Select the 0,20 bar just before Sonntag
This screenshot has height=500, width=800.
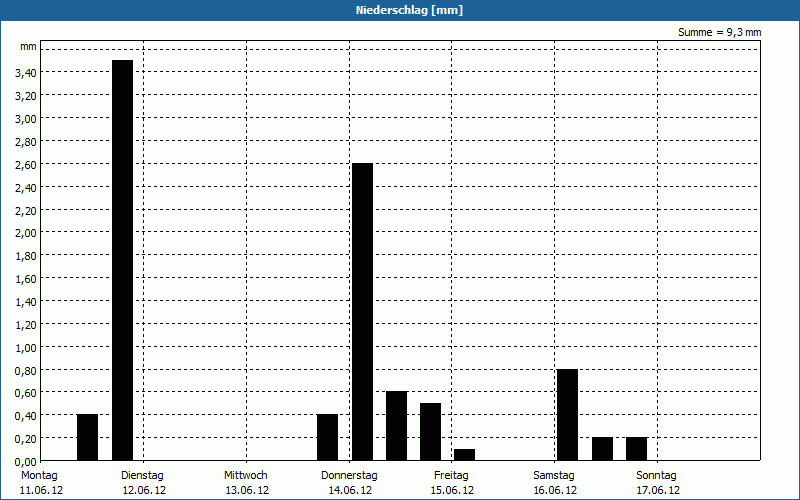click(x=637, y=449)
